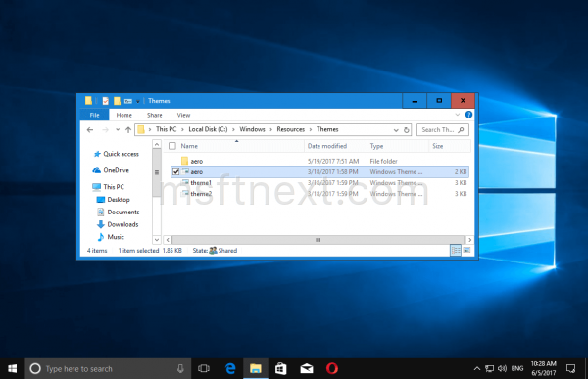
Task: Select the theme1 file
Action: [x=319, y=183]
